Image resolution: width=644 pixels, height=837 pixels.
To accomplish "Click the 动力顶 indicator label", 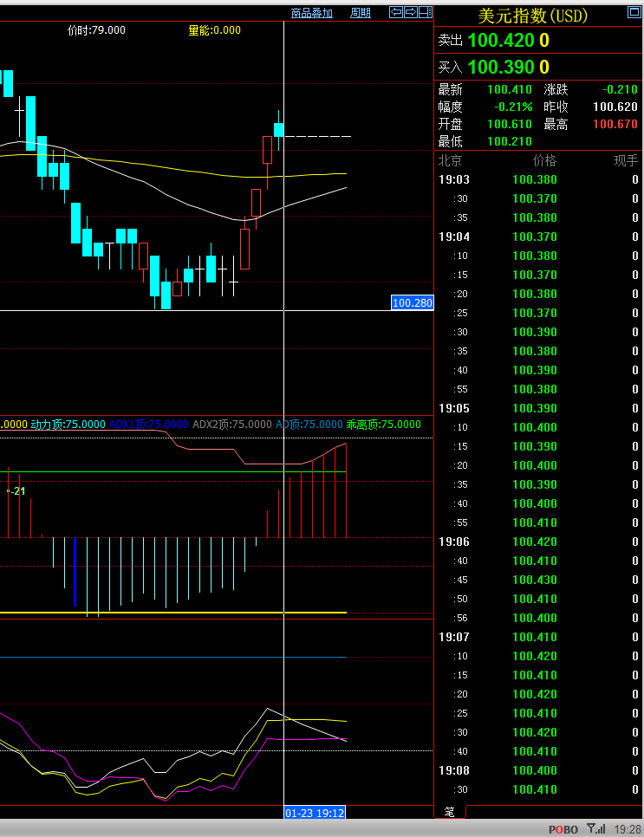I will point(68,425).
